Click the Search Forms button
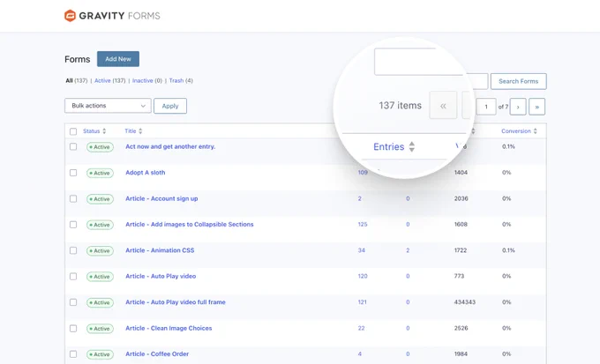The width and height of the screenshot is (600, 364). [519, 81]
